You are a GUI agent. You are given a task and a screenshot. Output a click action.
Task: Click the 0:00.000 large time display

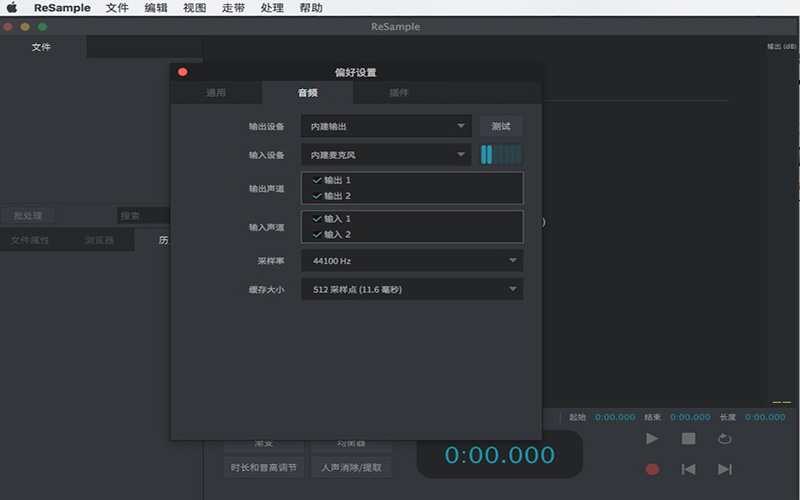click(x=499, y=455)
